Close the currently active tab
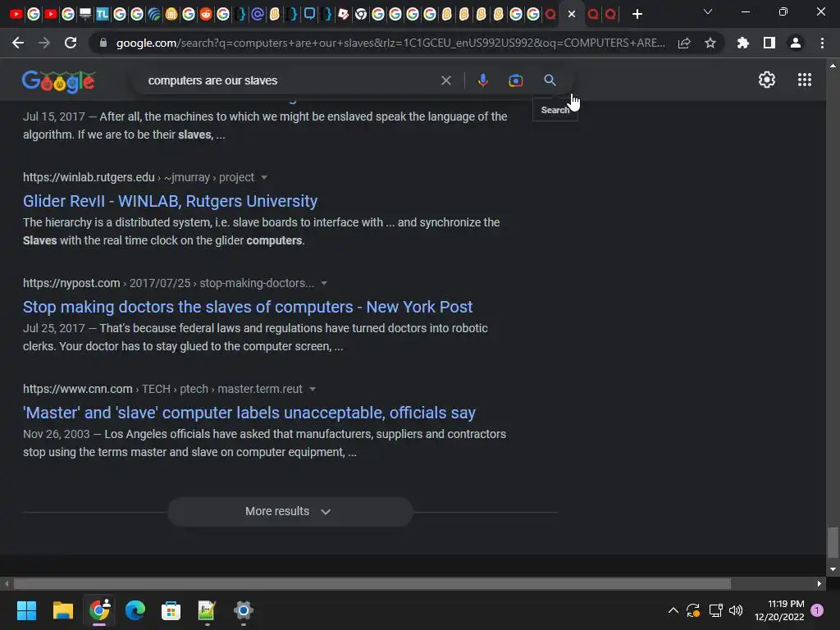The image size is (840, 630). tap(572, 14)
